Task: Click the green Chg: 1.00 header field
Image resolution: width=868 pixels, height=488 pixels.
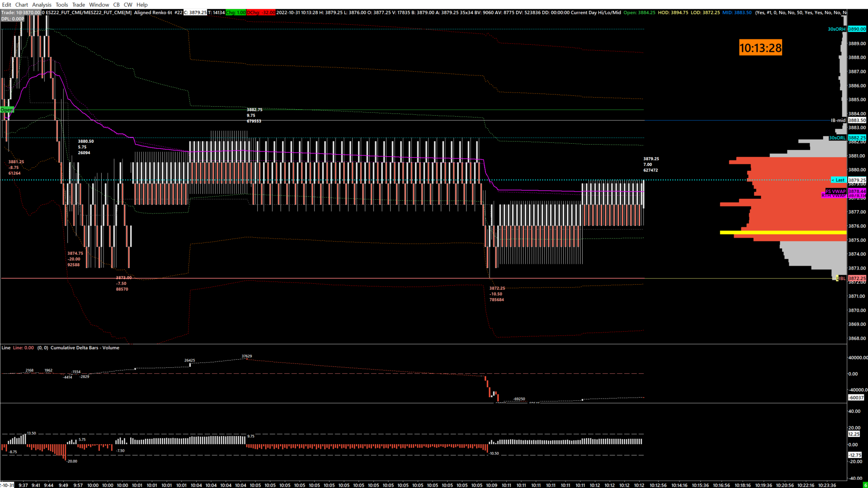Action: coord(236,12)
